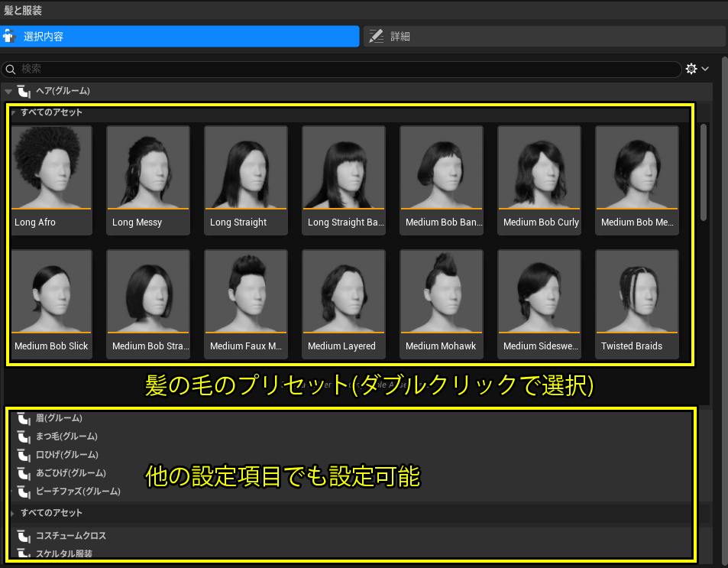The image size is (728, 568).
Task: Click the あごひげ(グルーム) groom icon
Action: coord(24,473)
